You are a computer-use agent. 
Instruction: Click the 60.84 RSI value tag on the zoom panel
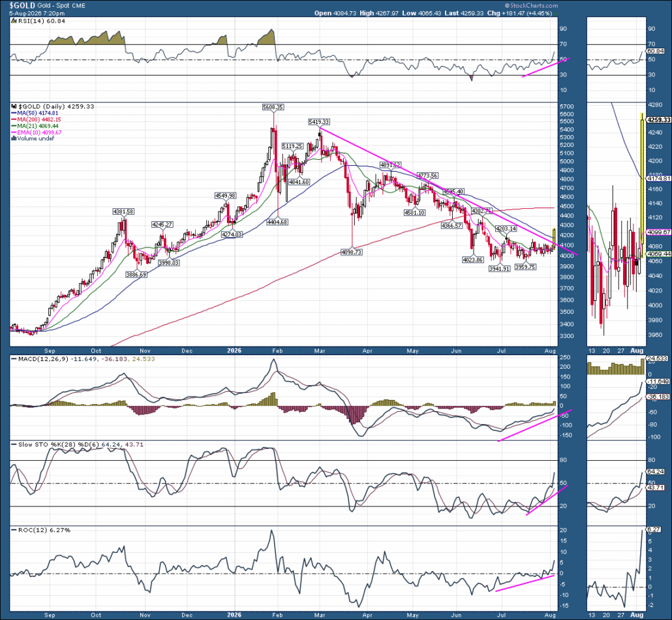(656, 51)
